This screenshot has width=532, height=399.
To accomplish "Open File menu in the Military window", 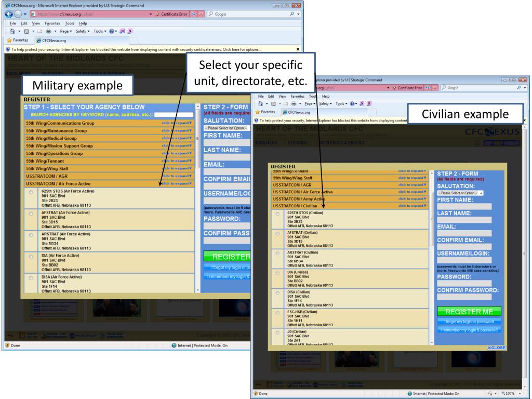I will (x=13, y=23).
